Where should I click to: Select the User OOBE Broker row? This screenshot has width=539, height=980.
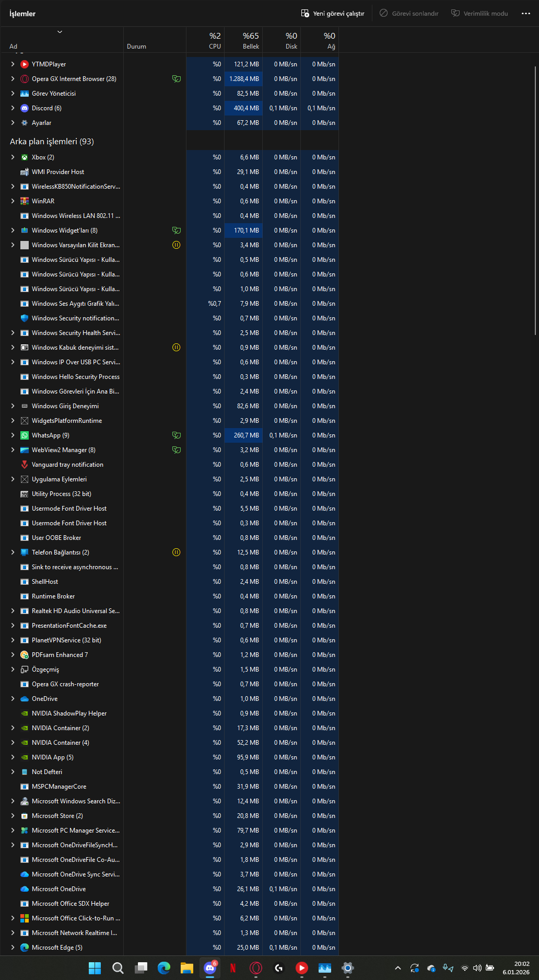click(x=170, y=538)
